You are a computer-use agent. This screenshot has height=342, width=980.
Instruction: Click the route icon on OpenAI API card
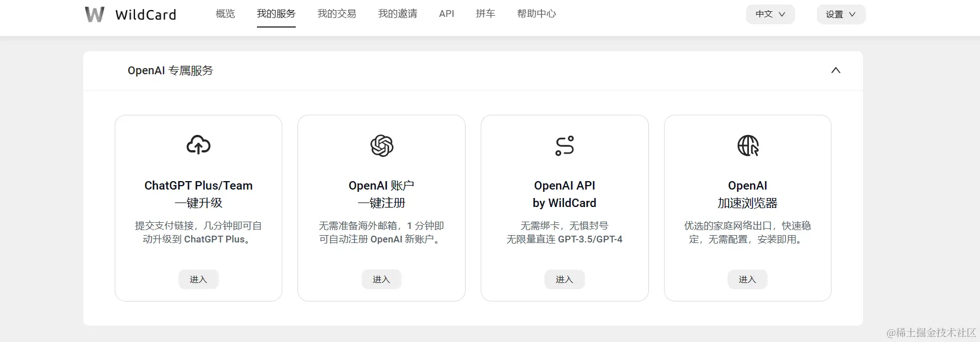pyautogui.click(x=564, y=146)
